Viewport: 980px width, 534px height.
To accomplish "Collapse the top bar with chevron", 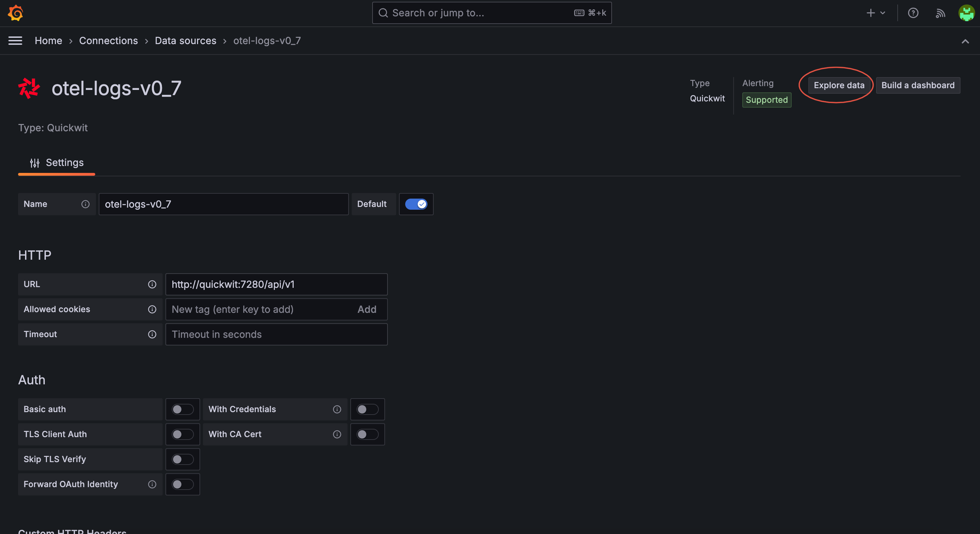I will pyautogui.click(x=965, y=41).
